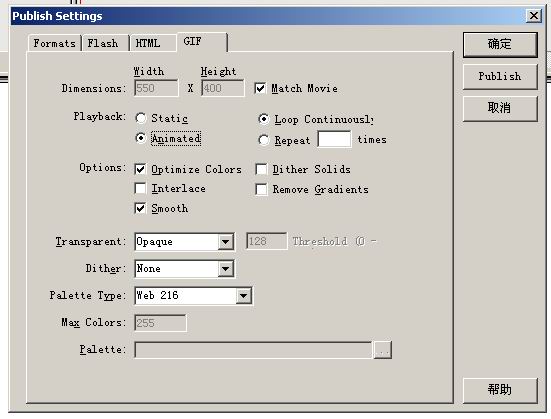Click the Repeat times input field
Screen dimensions: 551x419
click(x=334, y=139)
